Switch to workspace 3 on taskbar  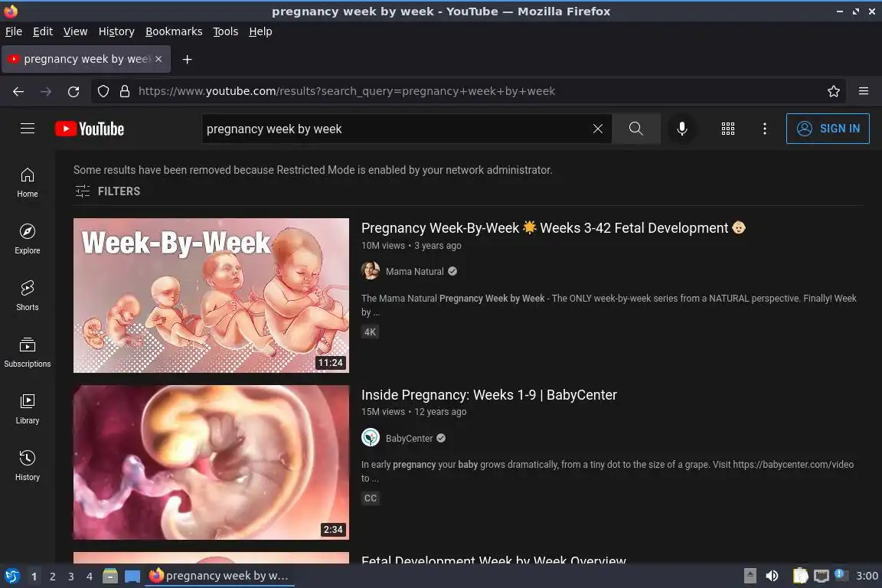(71, 577)
